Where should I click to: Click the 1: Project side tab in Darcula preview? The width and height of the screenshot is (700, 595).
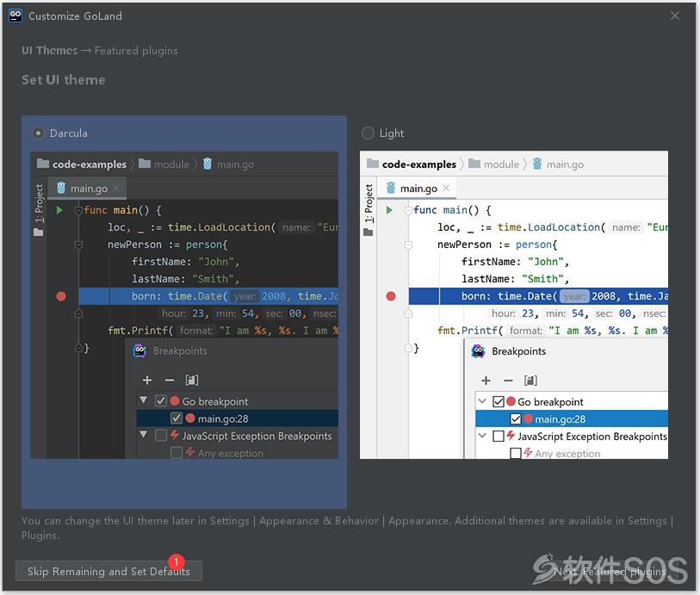click(x=40, y=203)
